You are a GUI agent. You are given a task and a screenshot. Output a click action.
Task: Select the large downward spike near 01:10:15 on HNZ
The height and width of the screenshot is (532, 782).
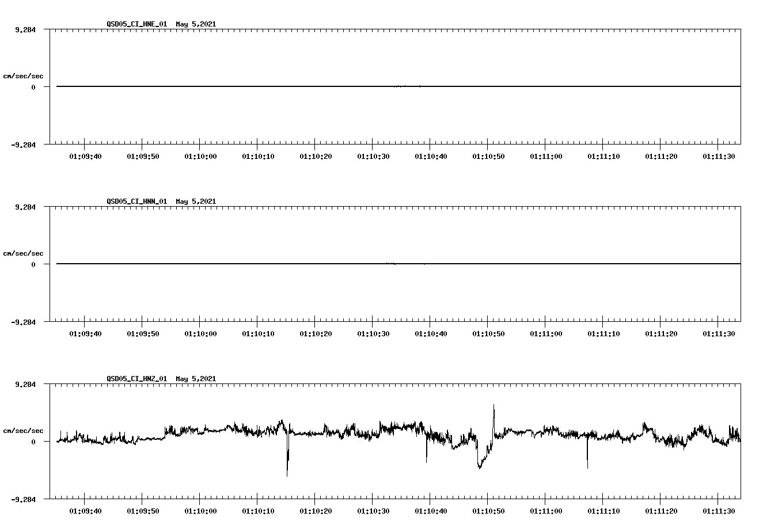click(287, 461)
